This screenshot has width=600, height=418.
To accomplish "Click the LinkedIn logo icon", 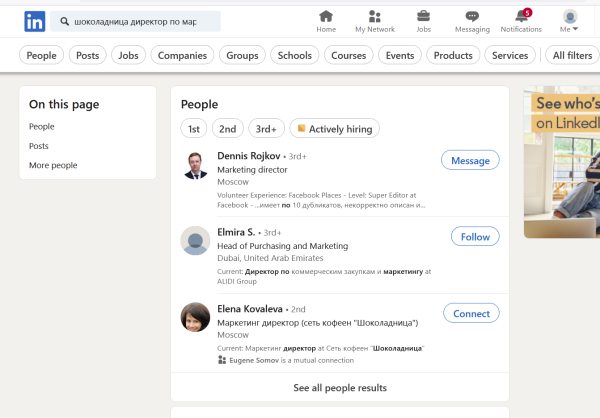I will click(x=35, y=21).
